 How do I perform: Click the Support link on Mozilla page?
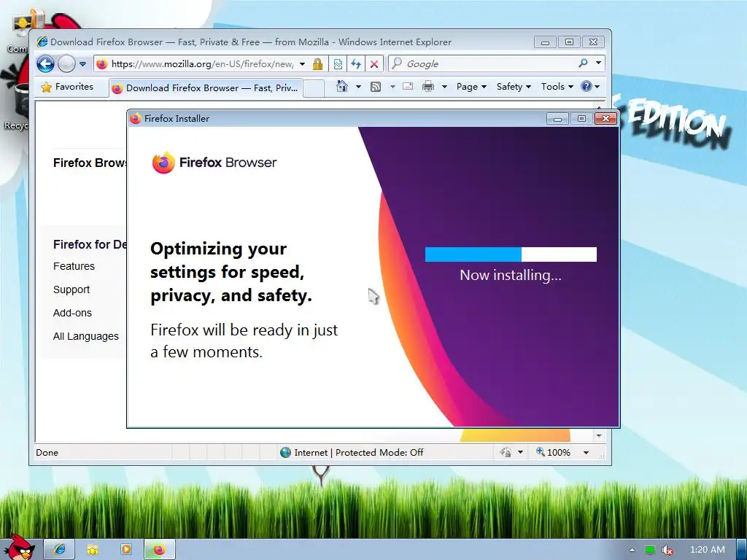(71, 289)
